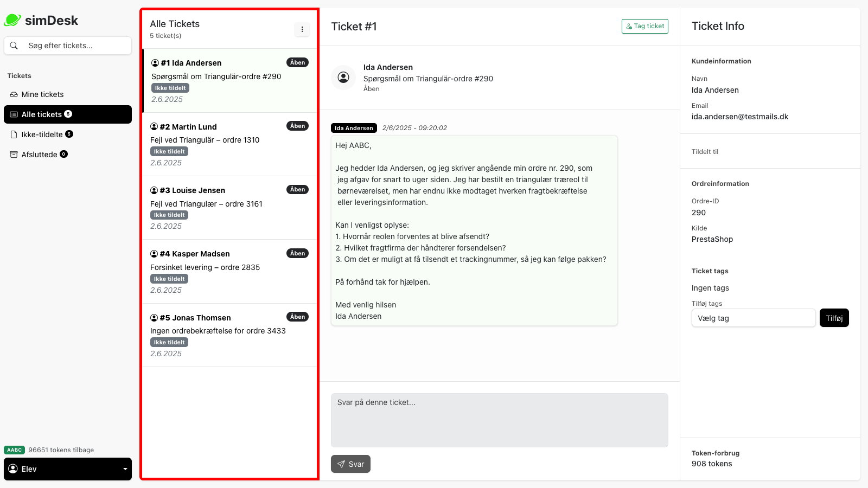Click the assign-person icon inside Tag ticket
Screen dimensions: 868x488
[x=628, y=26]
